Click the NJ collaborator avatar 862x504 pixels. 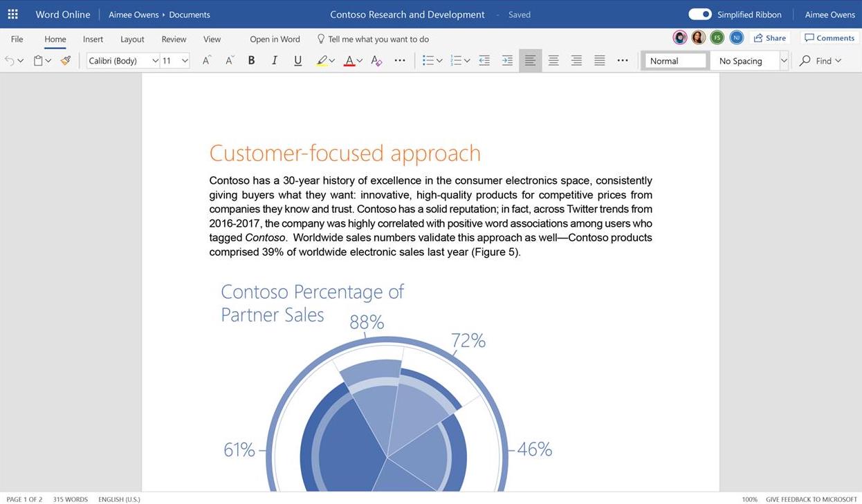tap(736, 37)
